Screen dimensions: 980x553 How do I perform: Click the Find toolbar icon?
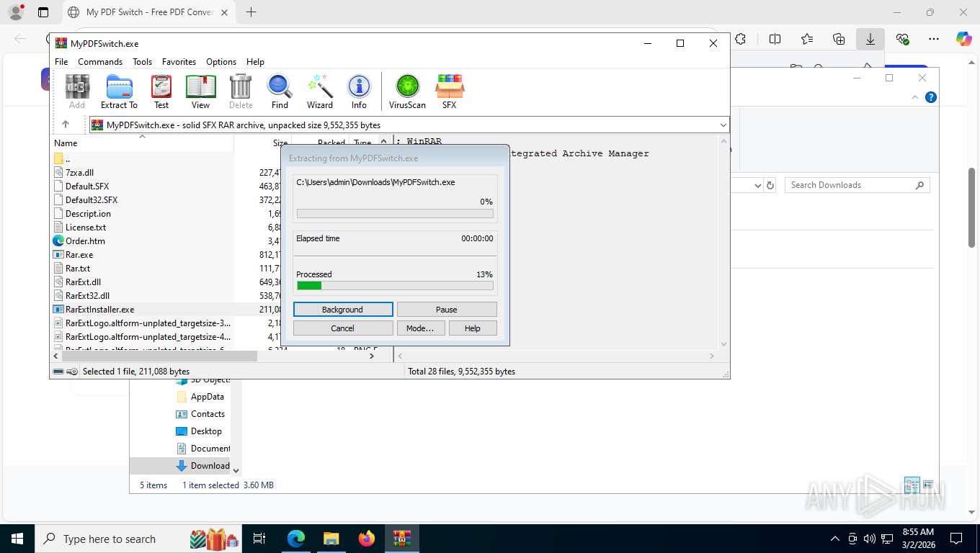[280, 91]
